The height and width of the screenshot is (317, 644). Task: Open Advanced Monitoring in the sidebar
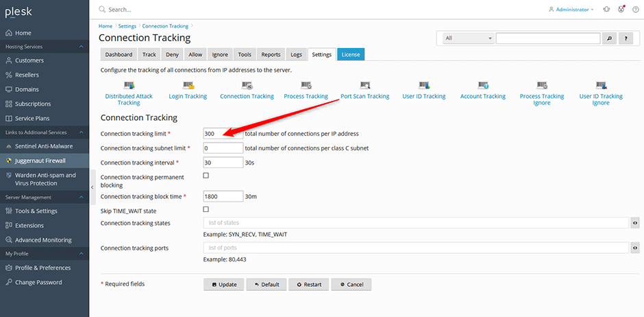pos(45,239)
